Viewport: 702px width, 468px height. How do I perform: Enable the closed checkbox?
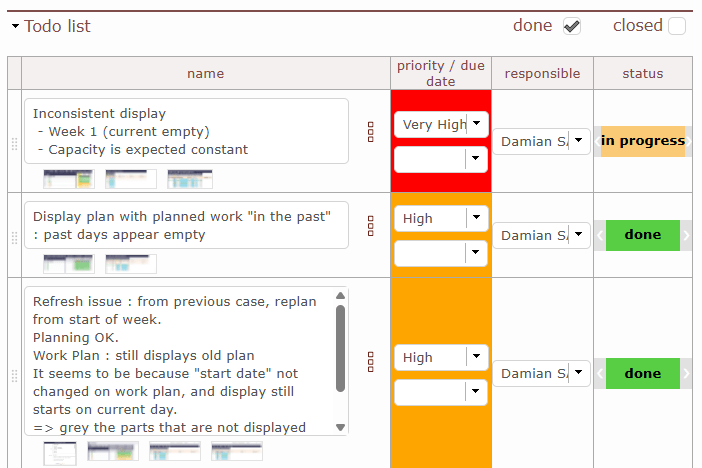tap(677, 26)
